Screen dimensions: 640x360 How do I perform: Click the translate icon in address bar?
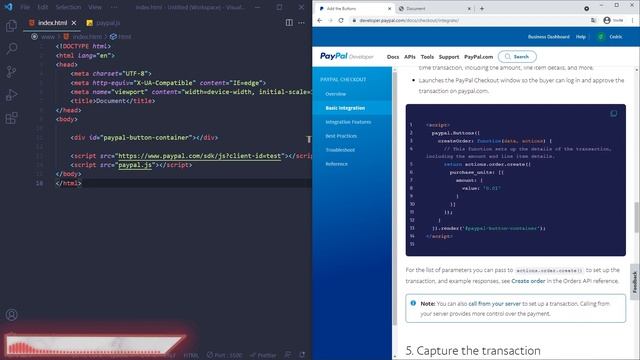tap(593, 20)
